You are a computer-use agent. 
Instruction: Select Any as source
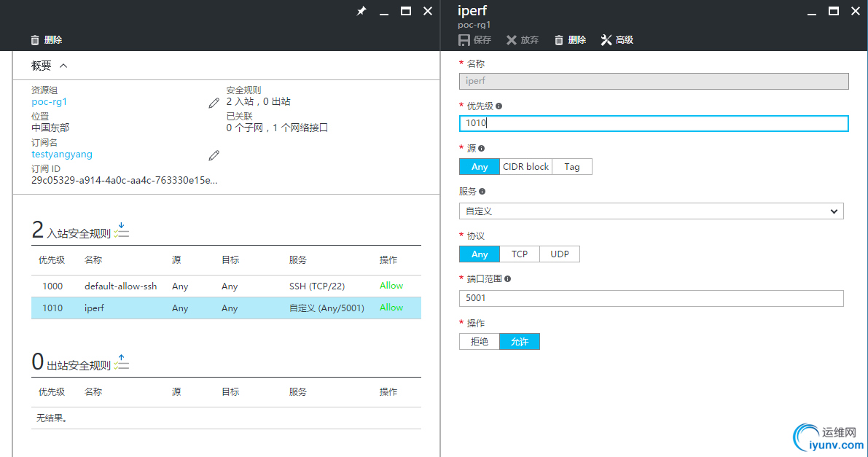(x=480, y=167)
